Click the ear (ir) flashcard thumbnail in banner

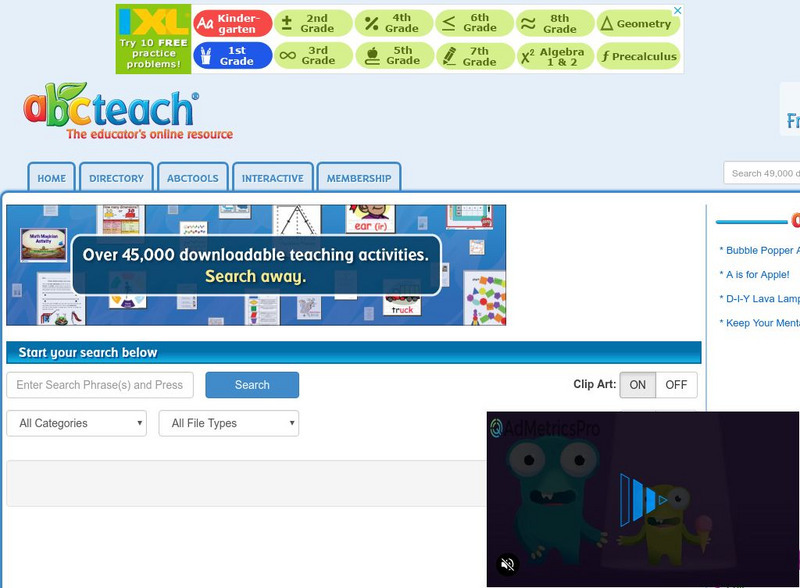(371, 218)
